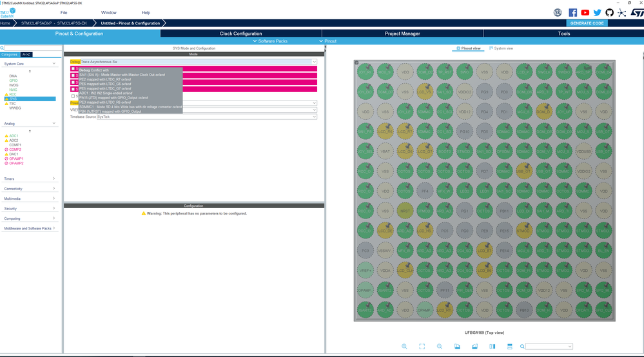Select ADC1 in the Analog list
644x357 pixels.
pyautogui.click(x=14, y=136)
